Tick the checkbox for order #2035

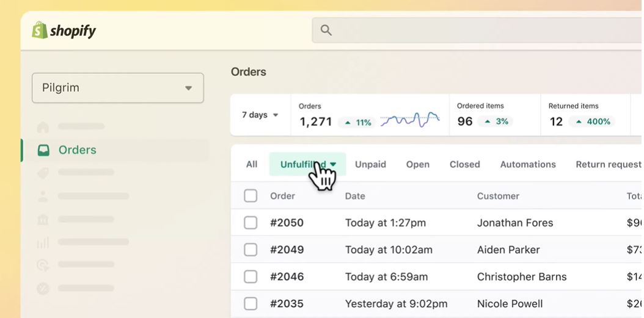[x=251, y=303]
